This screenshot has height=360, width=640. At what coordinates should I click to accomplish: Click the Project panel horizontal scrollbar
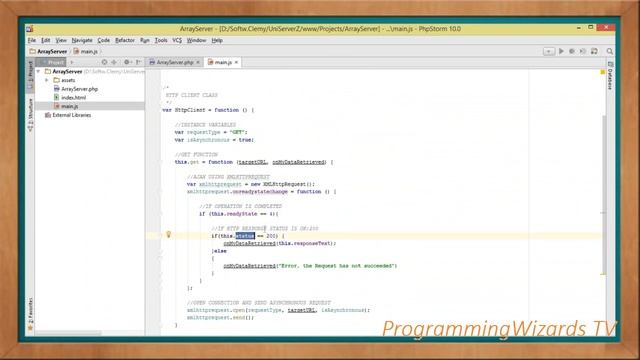[x=68, y=333]
